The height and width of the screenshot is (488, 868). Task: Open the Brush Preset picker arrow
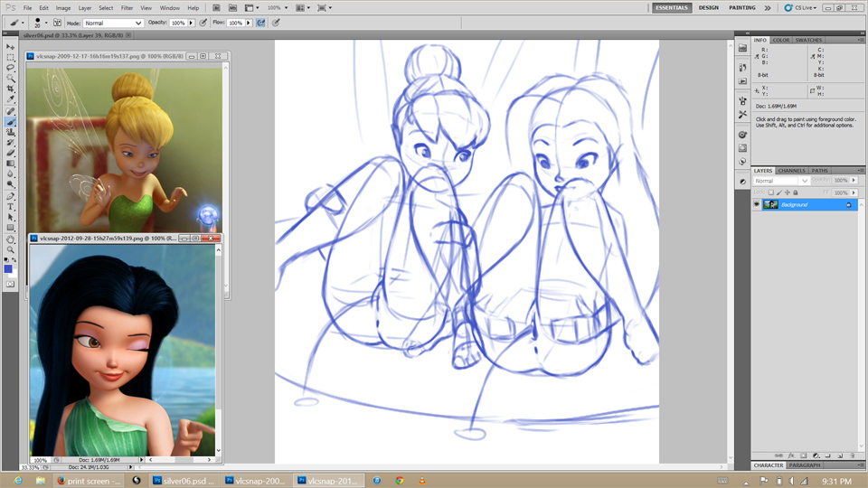point(46,23)
